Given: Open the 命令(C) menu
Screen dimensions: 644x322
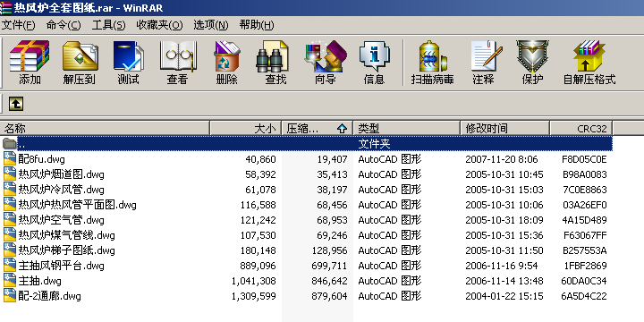Looking at the screenshot, I should 64,25.
